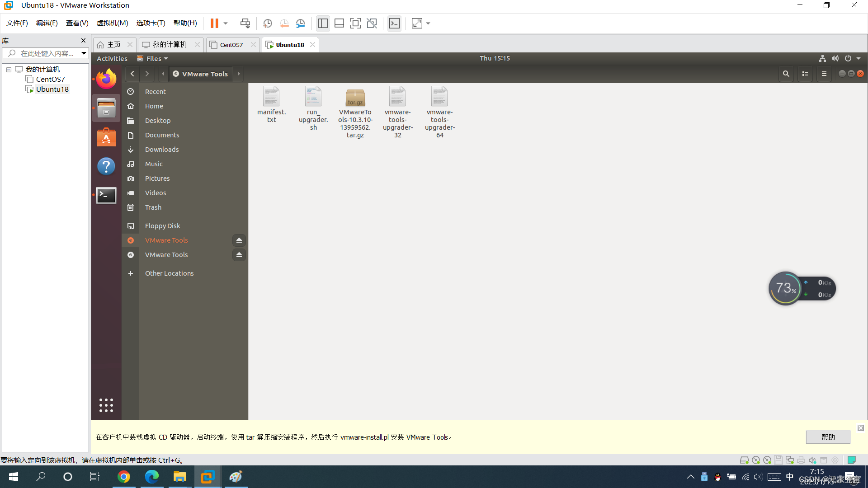The width and height of the screenshot is (868, 488).
Task: Open Firefox from the Ubuntu dock
Action: tap(106, 78)
